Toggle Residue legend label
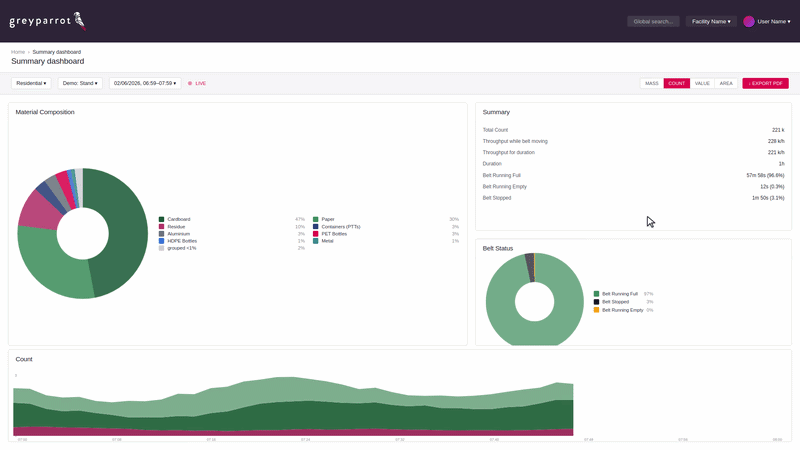The width and height of the screenshot is (800, 450). [x=176, y=227]
